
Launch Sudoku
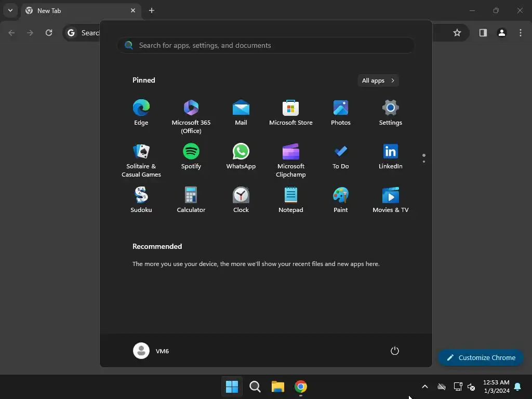[x=141, y=200]
